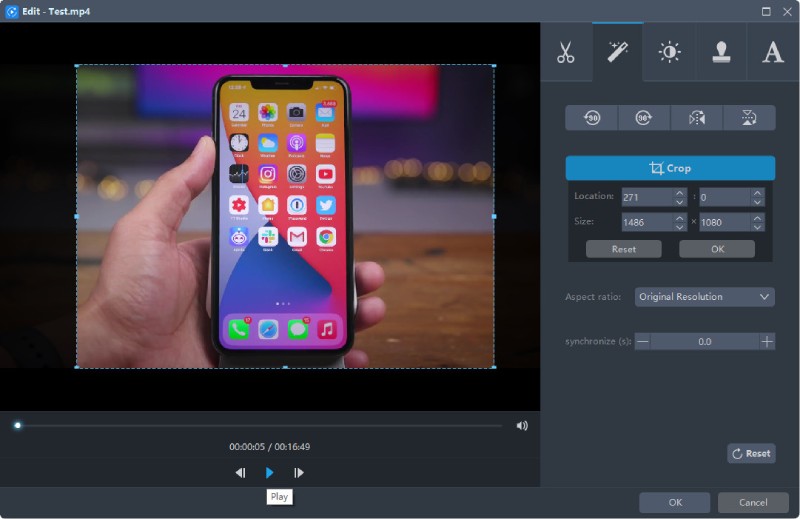
Task: Increase the crop width 1486
Action: (680, 218)
